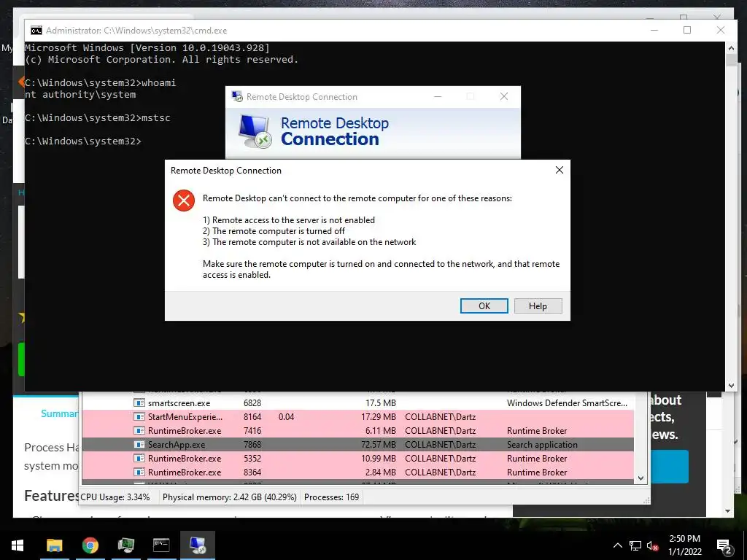This screenshot has height=560, width=747.
Task: Select smartscreen.exe row in Process Hacker
Action: tap(357, 402)
